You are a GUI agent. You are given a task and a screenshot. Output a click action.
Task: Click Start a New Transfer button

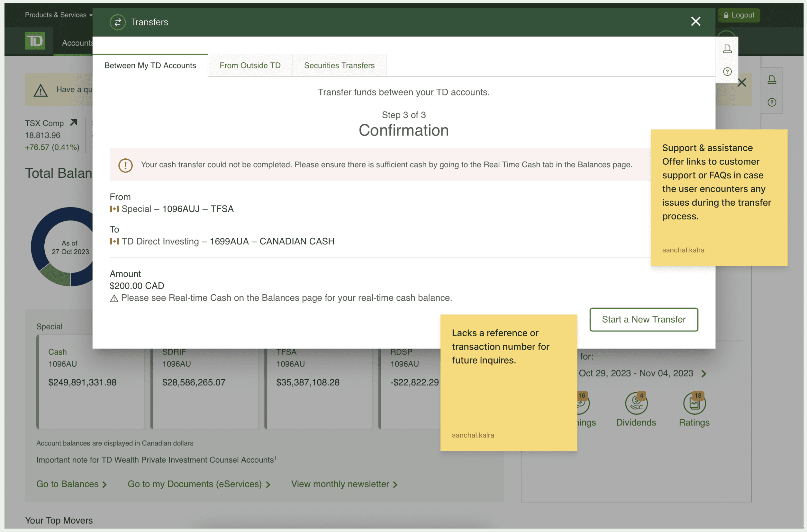(643, 319)
